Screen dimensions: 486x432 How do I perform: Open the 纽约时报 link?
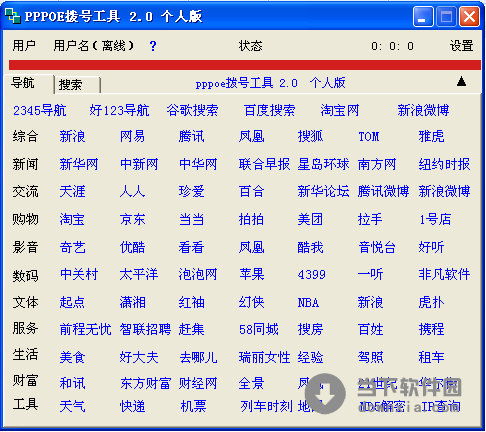[444, 164]
